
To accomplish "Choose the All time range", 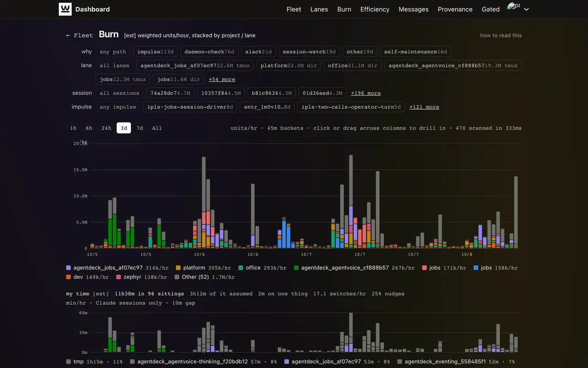I will point(157,128).
